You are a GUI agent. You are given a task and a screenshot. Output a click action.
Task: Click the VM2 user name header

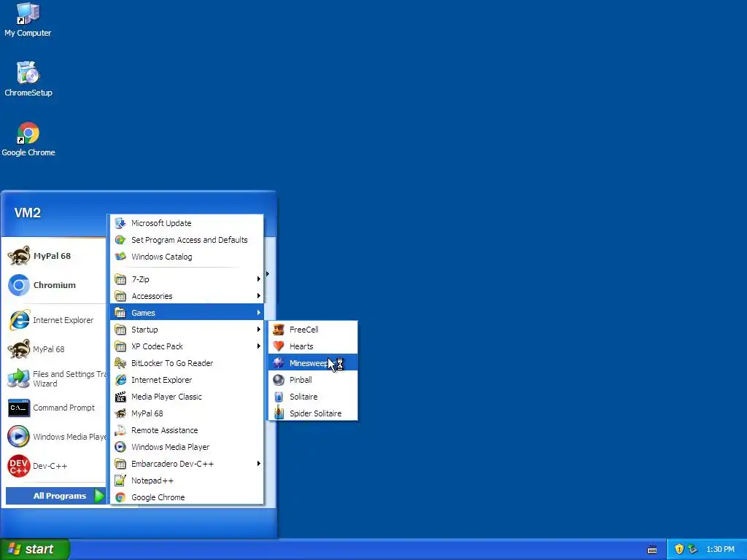coord(28,213)
